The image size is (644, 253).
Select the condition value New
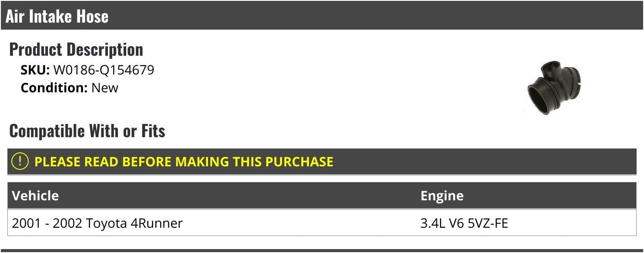(105, 88)
